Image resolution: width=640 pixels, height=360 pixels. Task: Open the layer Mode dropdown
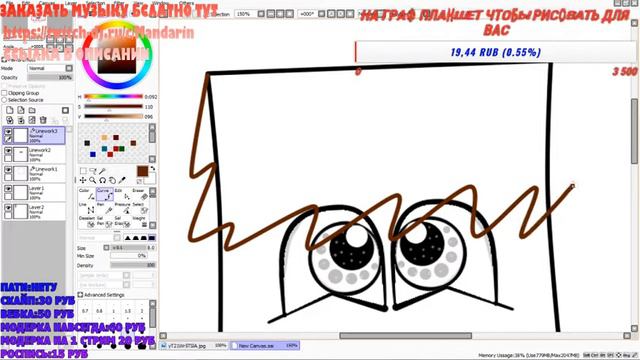pos(69,68)
